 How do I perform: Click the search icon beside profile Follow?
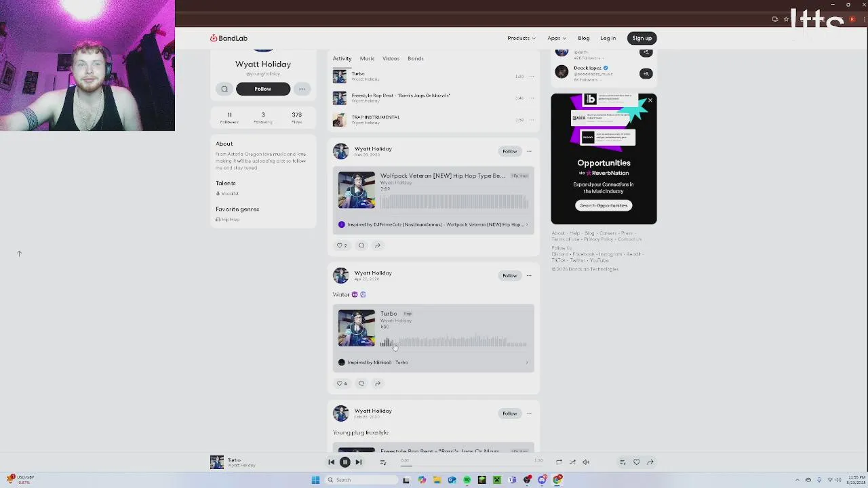coord(224,89)
